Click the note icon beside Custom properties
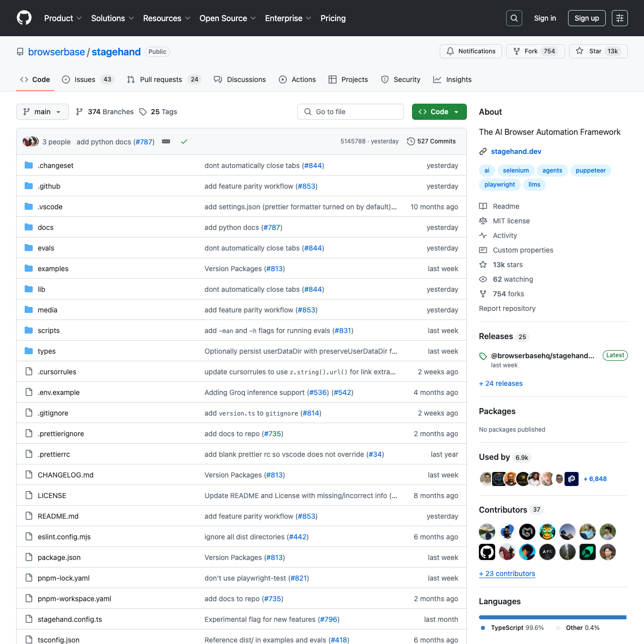 [483, 250]
